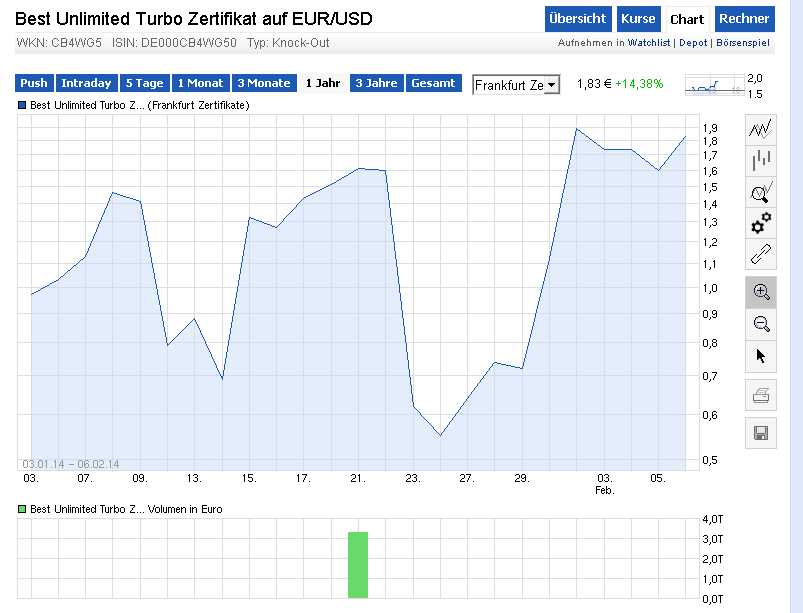
Task: Open the Kurse tab
Action: click(638, 19)
